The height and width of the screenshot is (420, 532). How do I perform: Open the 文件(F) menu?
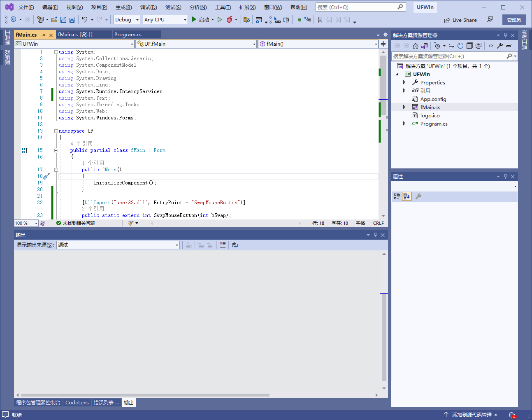[x=26, y=7]
